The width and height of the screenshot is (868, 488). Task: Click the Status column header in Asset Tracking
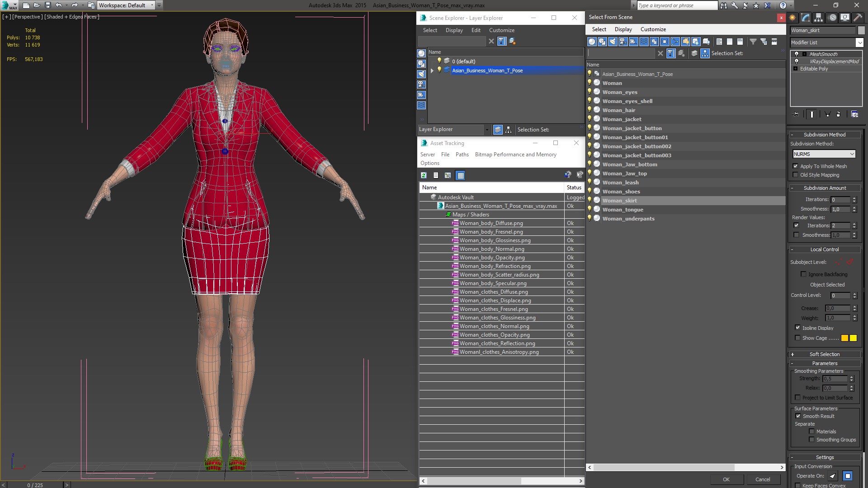(574, 188)
